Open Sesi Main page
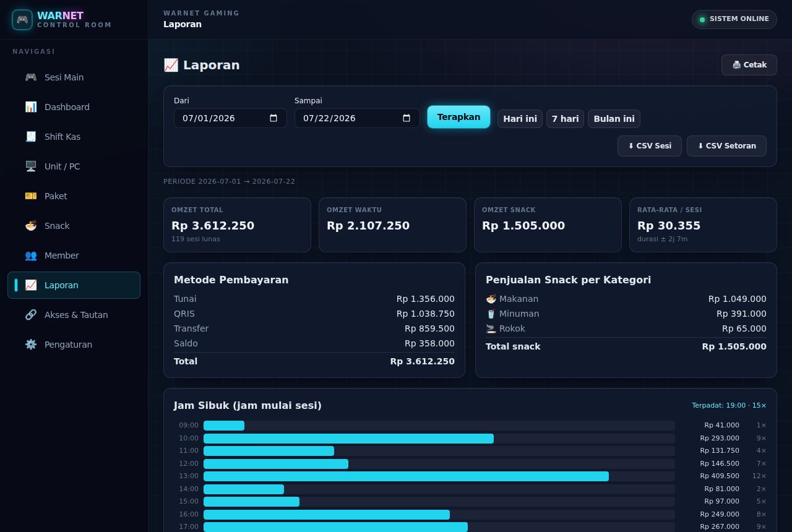This screenshot has height=532, width=792. [74, 77]
